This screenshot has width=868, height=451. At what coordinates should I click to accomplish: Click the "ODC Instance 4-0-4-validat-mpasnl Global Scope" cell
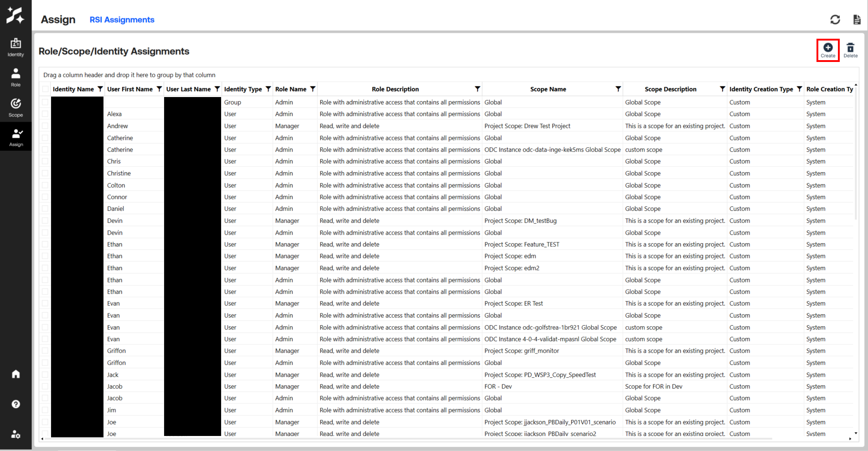tap(552, 339)
